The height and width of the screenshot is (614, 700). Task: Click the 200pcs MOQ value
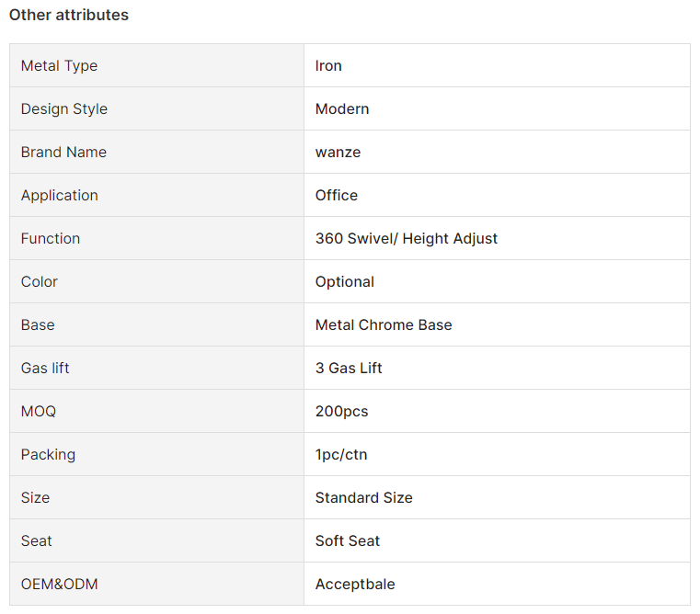click(x=341, y=412)
